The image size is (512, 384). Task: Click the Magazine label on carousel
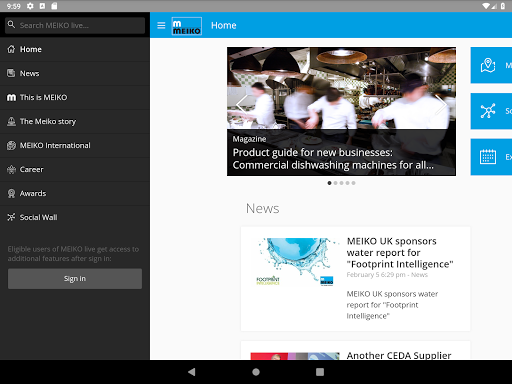click(x=249, y=139)
